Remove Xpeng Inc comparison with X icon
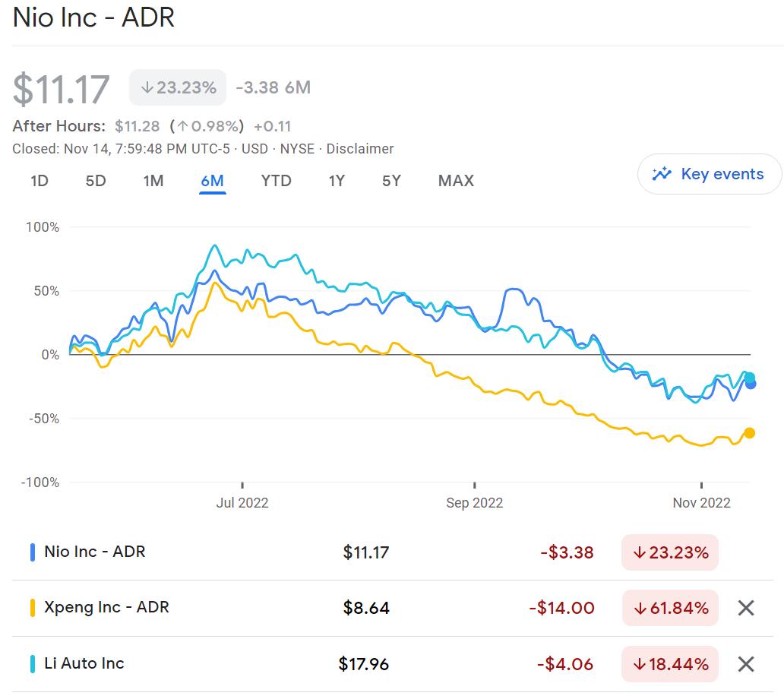This screenshot has height=696, width=784. [x=746, y=608]
